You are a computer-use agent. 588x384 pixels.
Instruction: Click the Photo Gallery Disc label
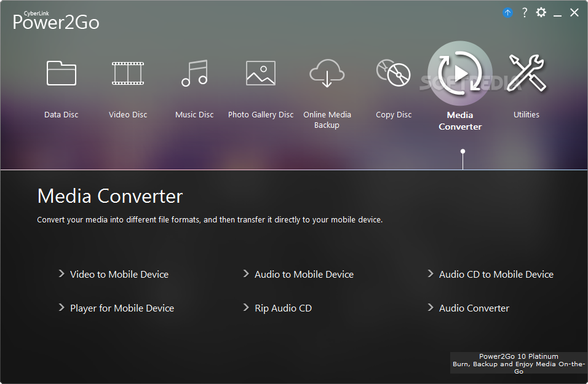pyautogui.click(x=261, y=115)
